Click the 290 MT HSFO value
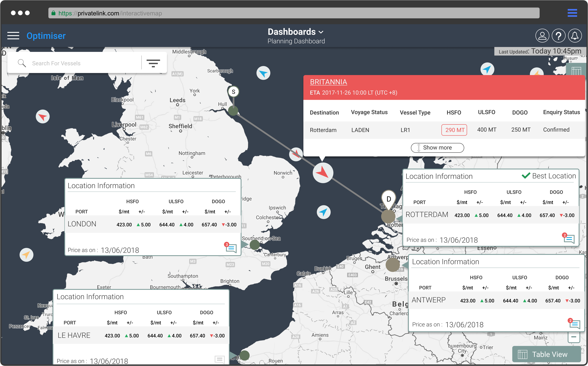The height and width of the screenshot is (366, 588). (x=454, y=130)
